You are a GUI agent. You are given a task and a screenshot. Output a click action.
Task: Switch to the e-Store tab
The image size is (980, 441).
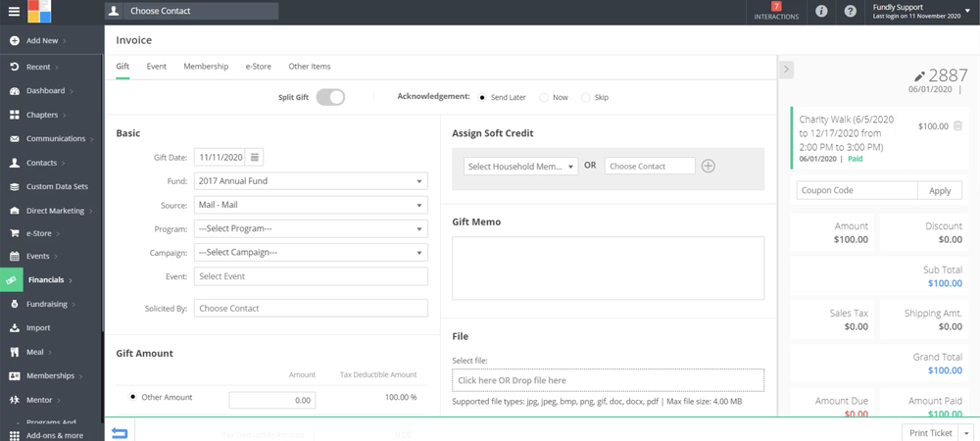[x=258, y=67]
